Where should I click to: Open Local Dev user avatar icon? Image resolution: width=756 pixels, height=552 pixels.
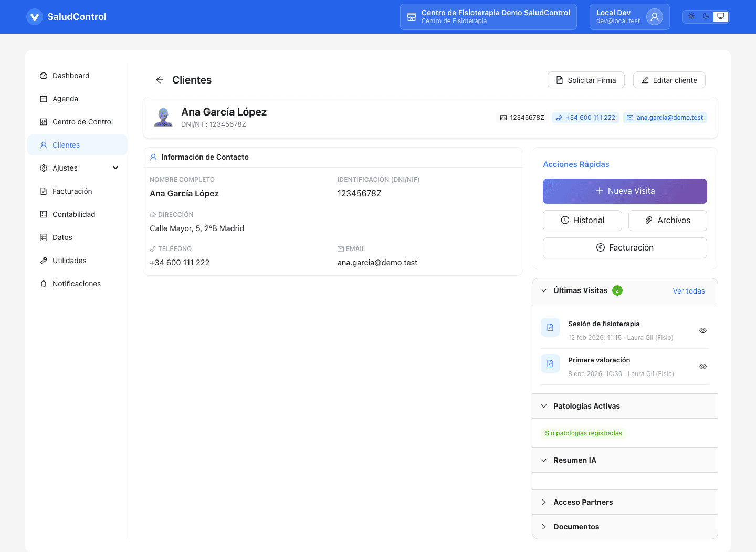655,17
